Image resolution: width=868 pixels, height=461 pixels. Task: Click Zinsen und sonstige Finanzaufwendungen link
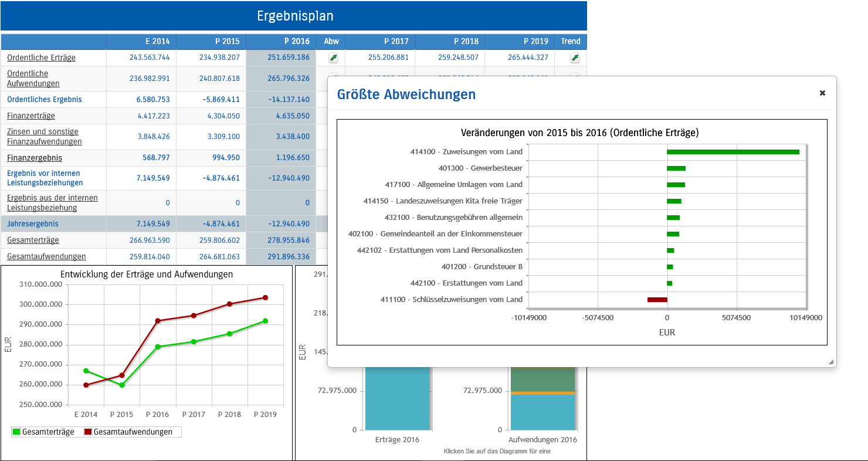(44, 137)
